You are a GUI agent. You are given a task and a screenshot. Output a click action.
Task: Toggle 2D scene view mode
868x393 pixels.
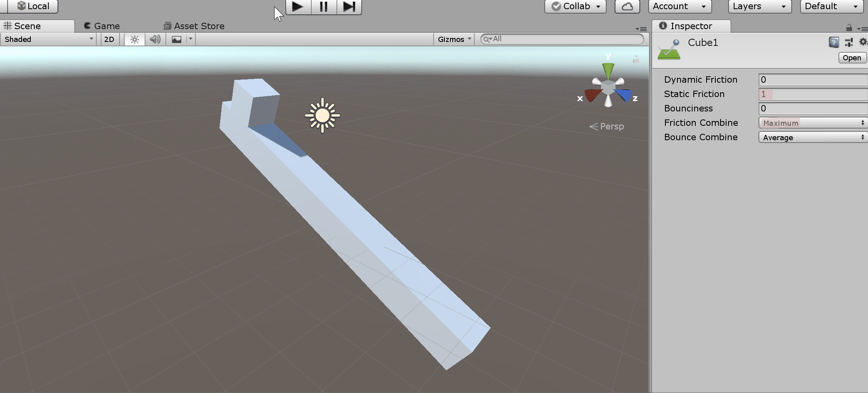109,39
